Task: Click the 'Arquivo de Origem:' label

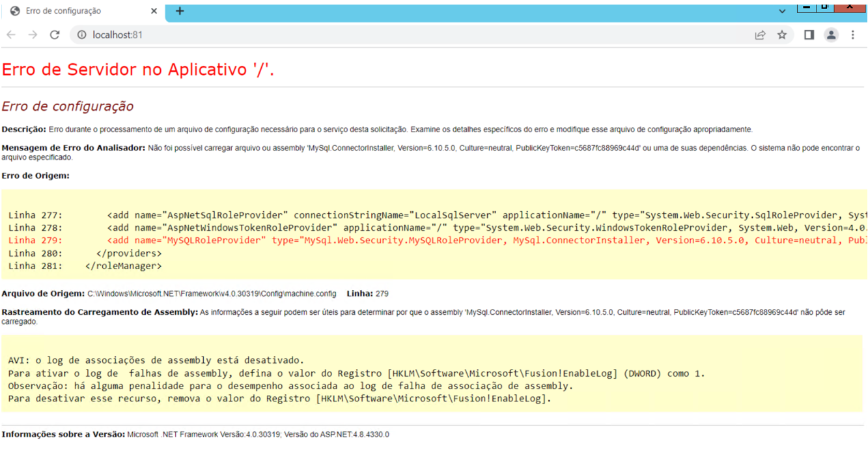Action: (x=43, y=294)
